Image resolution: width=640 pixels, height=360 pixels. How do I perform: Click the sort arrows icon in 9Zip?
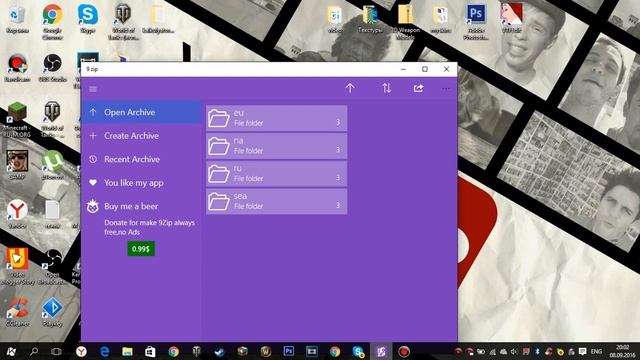(x=387, y=88)
